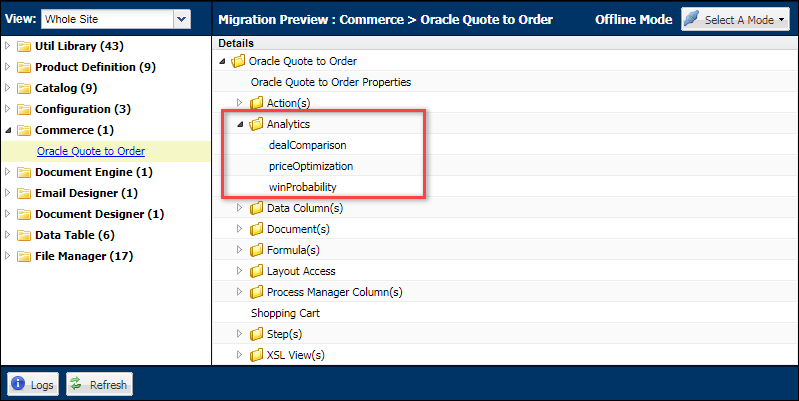The height and width of the screenshot is (401, 799).
Task: Collapse the Commerce node
Action: click(8, 130)
